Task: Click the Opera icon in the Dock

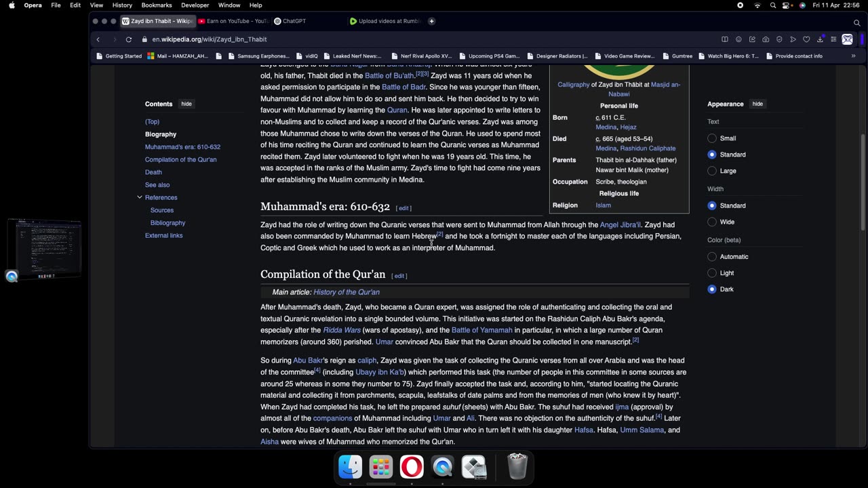Action: [x=412, y=467]
